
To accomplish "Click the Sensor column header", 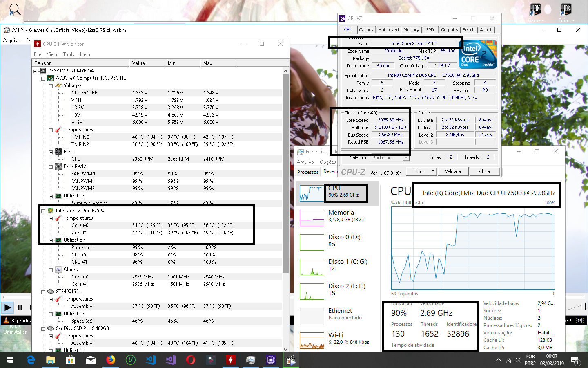I will (x=80, y=63).
